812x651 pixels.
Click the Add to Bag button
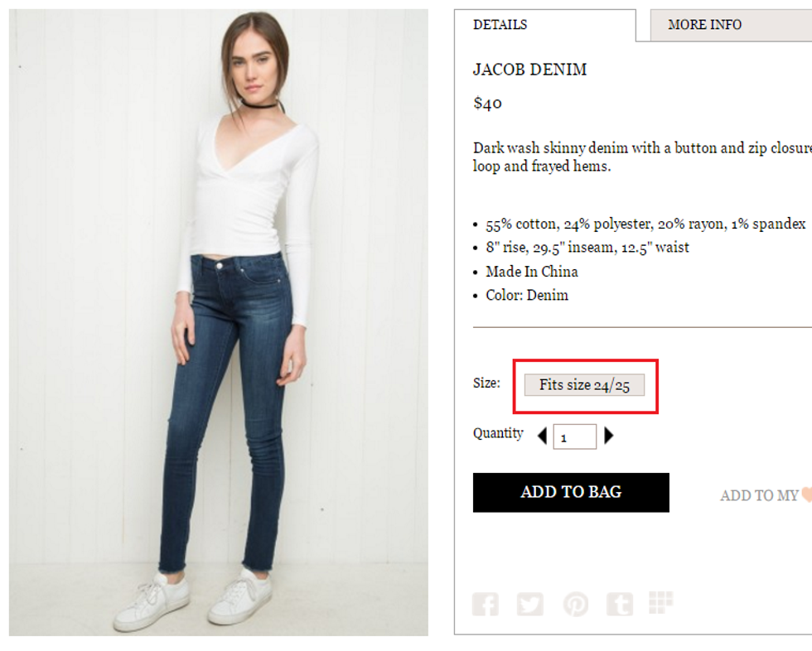click(571, 492)
